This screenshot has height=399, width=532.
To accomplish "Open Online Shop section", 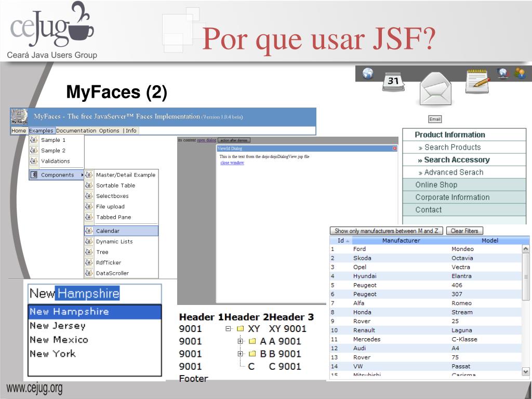I will pyautogui.click(x=464, y=184).
